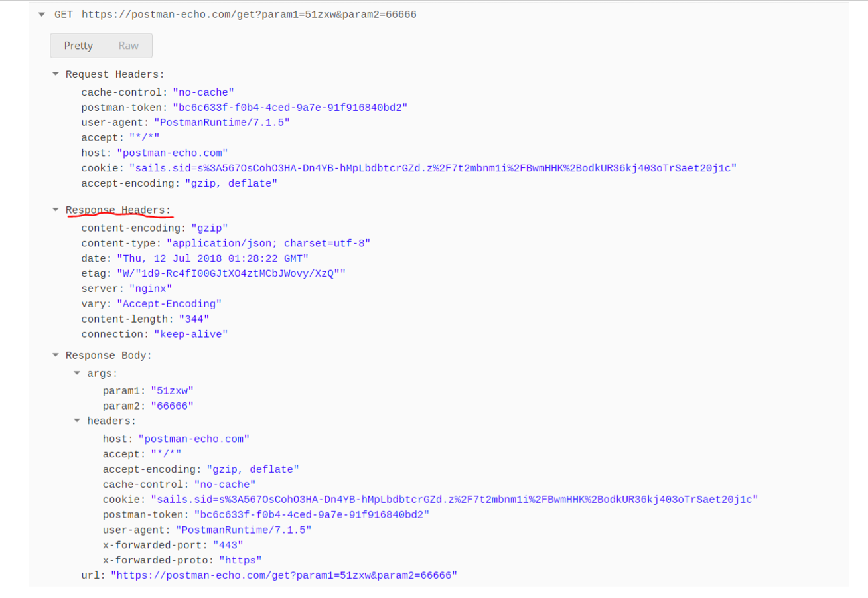This screenshot has width=868, height=598.
Task: Click the cookie value in Request Headers
Action: [432, 169]
